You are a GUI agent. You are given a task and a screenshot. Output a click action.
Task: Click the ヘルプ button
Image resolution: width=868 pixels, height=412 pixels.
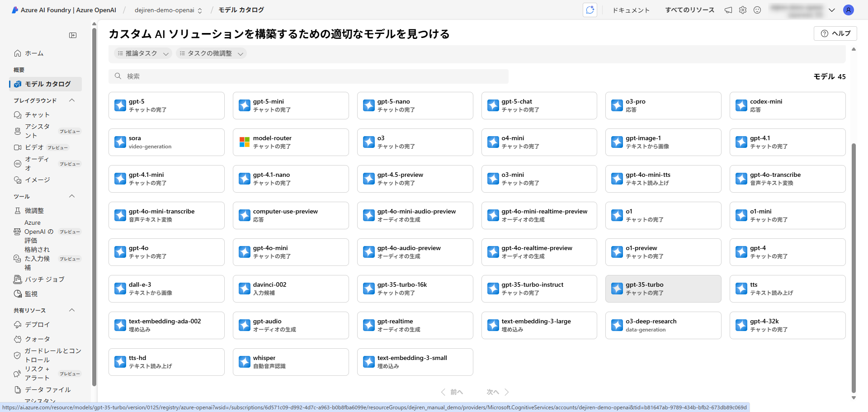point(835,33)
